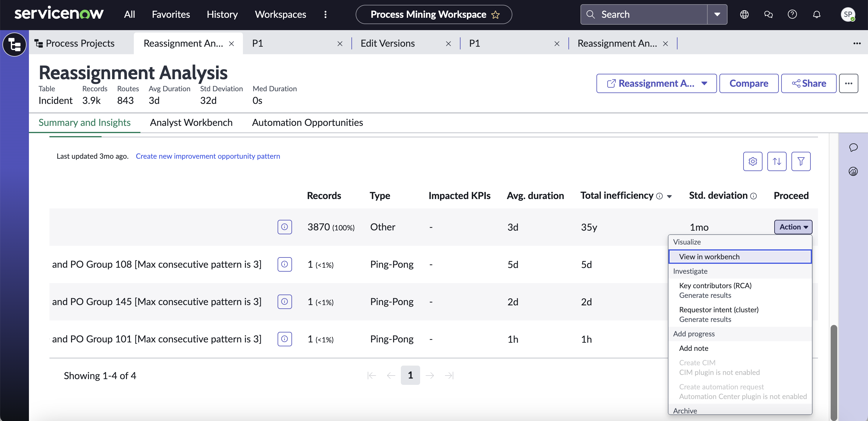The width and height of the screenshot is (868, 421).
Task: Close the first Reassignment An... tab
Action: pyautogui.click(x=231, y=43)
